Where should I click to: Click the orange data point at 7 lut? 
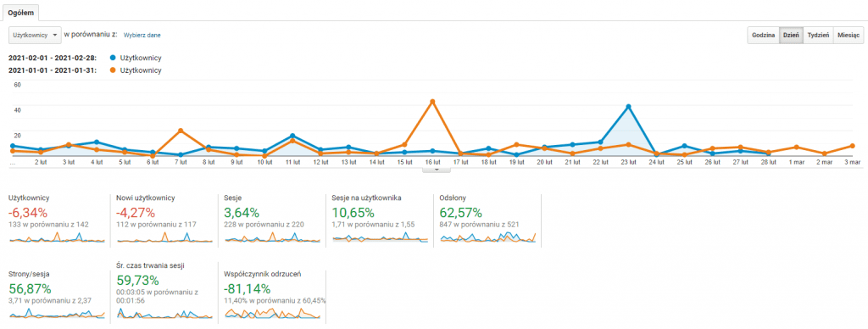coord(181,131)
